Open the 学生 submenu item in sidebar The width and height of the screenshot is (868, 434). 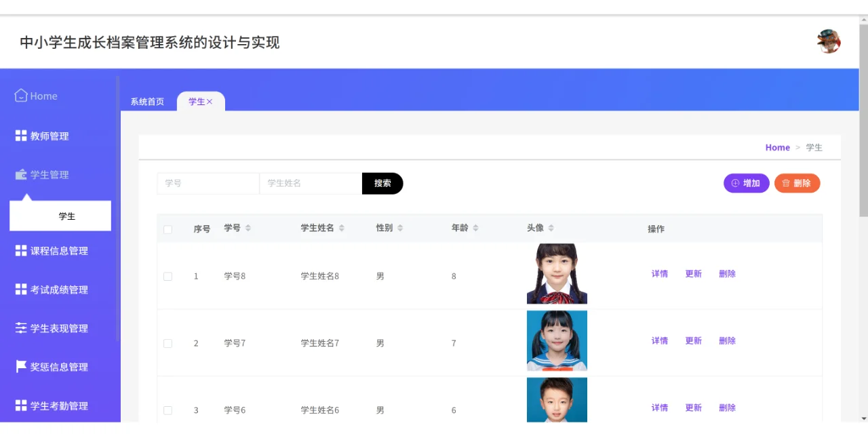(60, 216)
